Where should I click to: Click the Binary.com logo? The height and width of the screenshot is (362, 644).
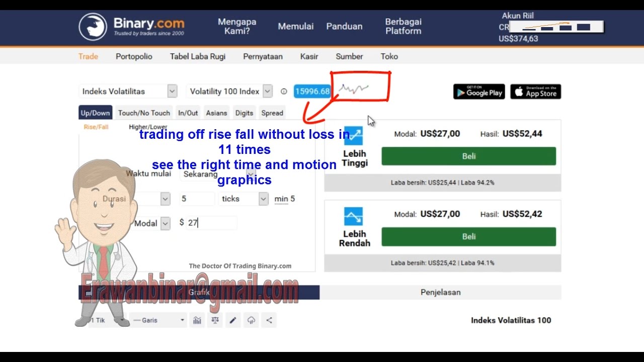click(132, 27)
